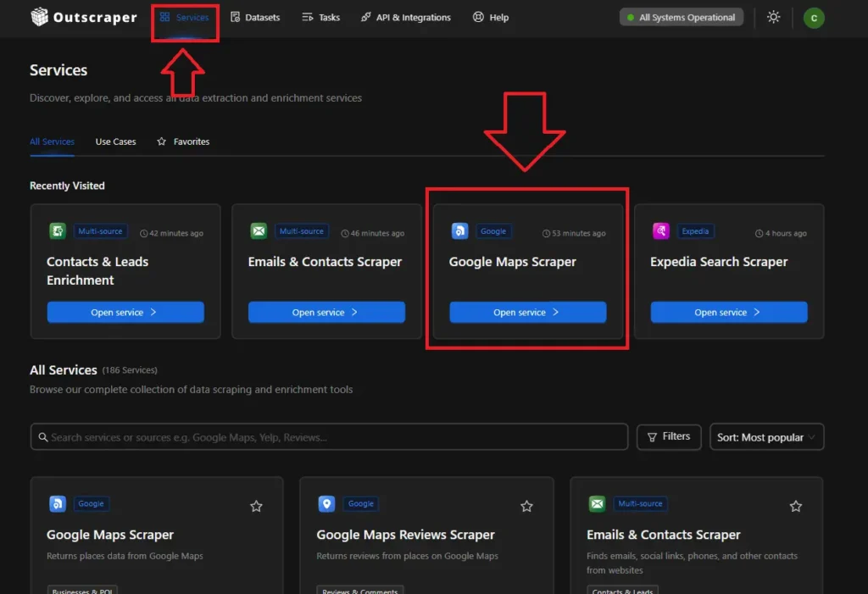Favorite the Google Maps Scraper service
The image size is (868, 594).
pos(256,506)
